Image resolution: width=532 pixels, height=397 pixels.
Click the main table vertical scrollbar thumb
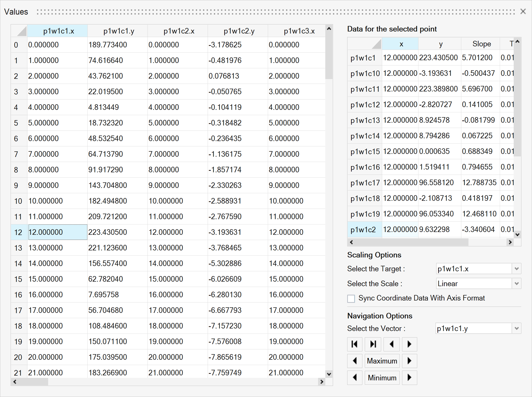click(329, 55)
